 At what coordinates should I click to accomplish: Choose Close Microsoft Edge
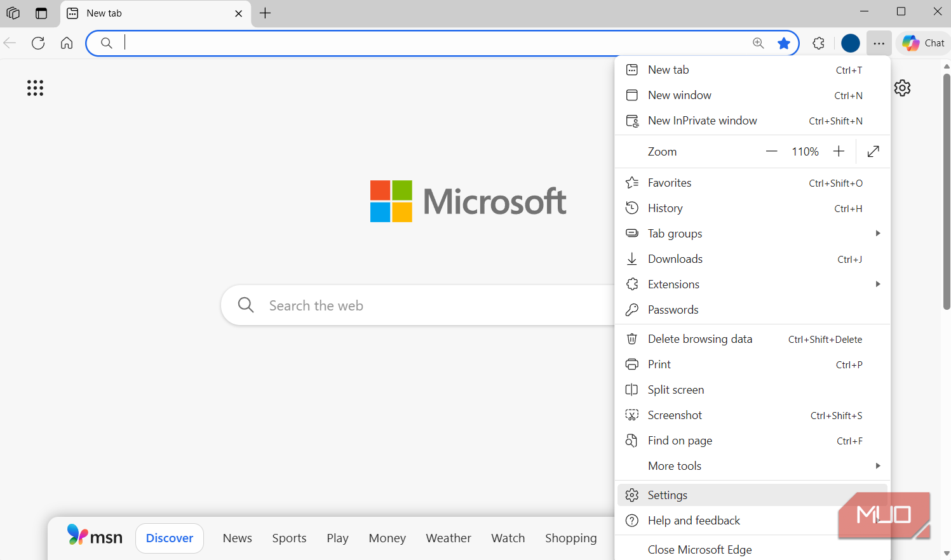click(x=753, y=550)
